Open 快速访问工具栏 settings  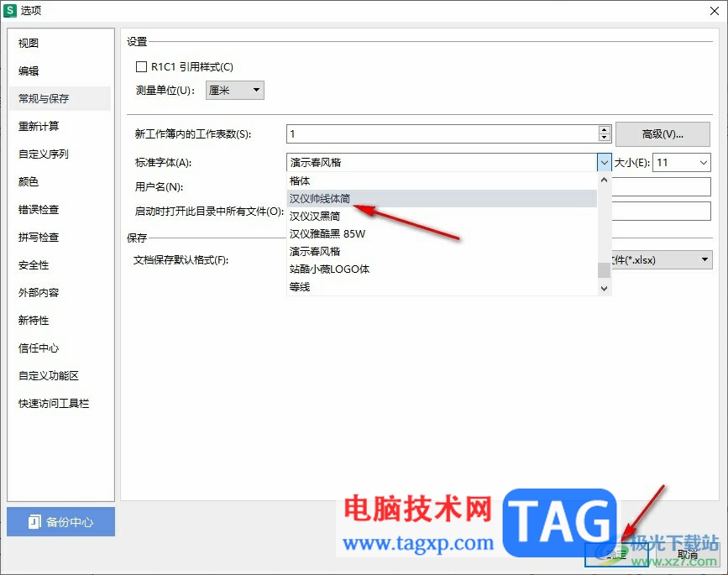(x=54, y=403)
